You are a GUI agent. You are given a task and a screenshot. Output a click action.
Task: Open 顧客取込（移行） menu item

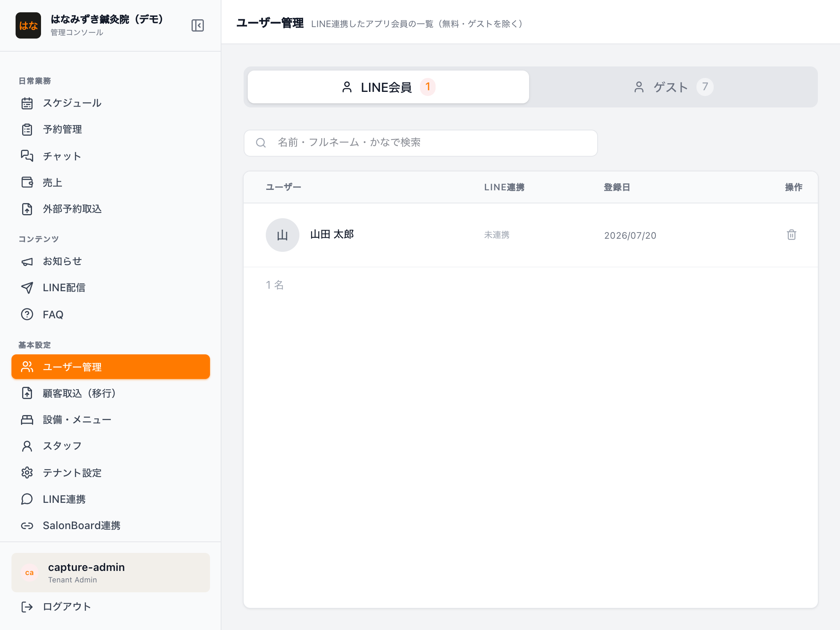coord(111,393)
